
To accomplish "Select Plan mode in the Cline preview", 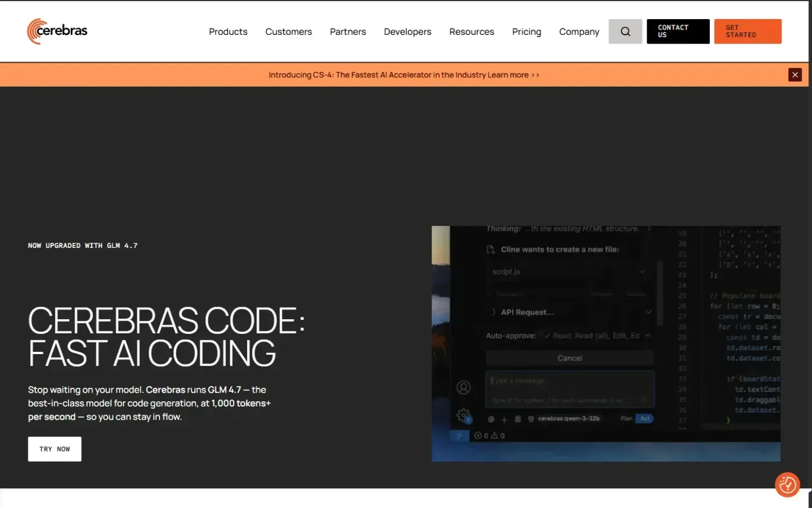I will point(626,419).
